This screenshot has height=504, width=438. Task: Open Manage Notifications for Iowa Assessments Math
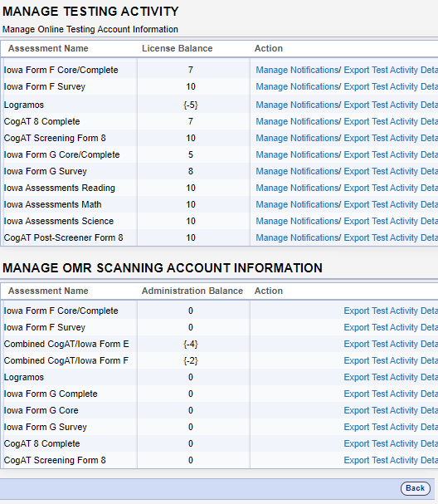pos(298,205)
